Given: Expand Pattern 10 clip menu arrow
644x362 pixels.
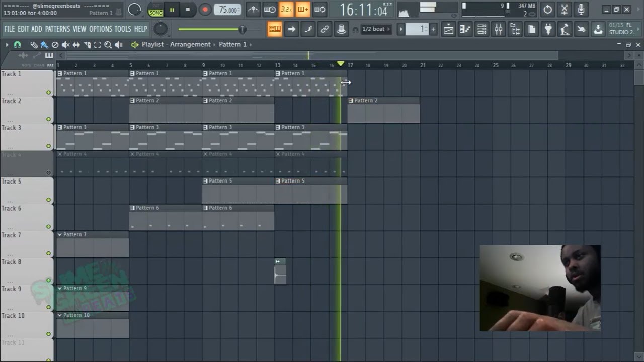Looking at the screenshot, I should 60,315.
